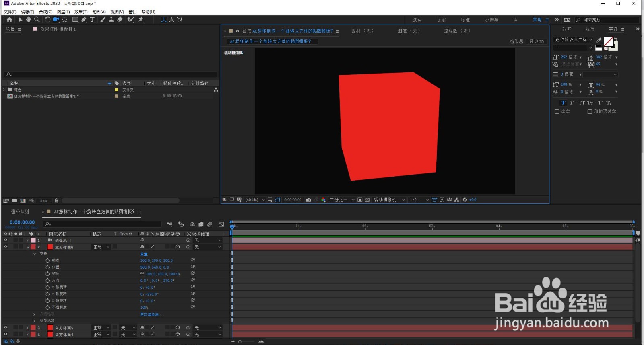
Task: Click the eyedropper in Character panel
Action: pos(599,40)
